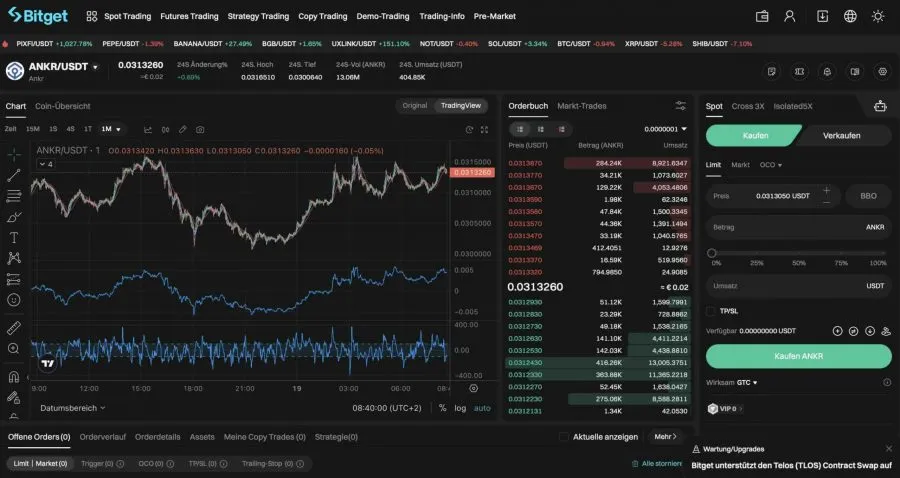Click the amount slider handle at 0%
This screenshot has width=900, height=478.
(x=712, y=253)
